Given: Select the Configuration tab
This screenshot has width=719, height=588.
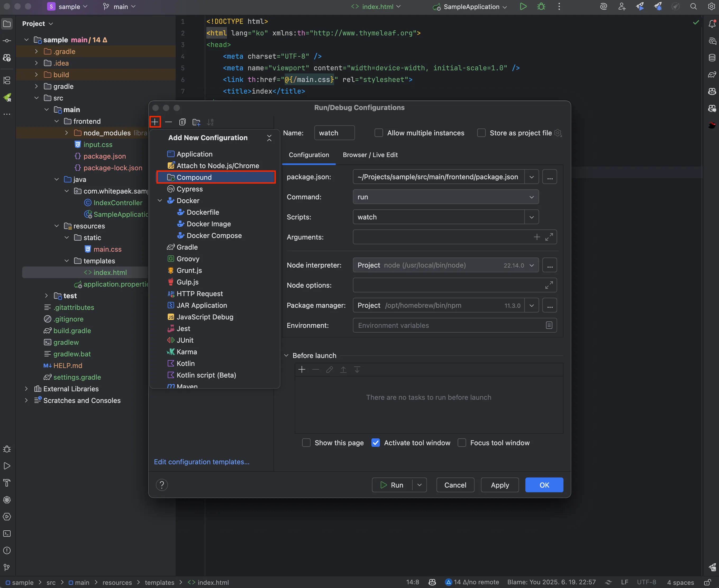Looking at the screenshot, I should click(309, 155).
